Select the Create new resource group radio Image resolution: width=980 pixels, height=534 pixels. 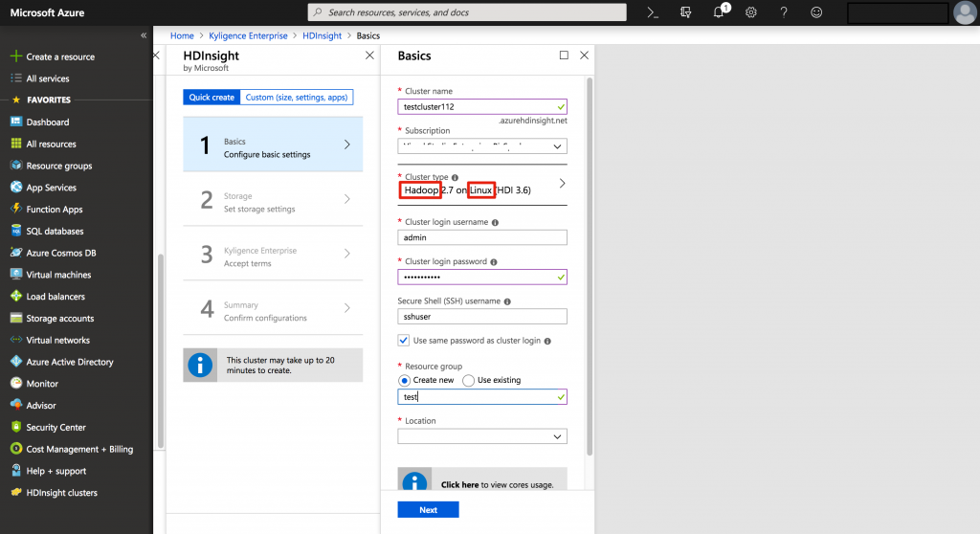405,380
